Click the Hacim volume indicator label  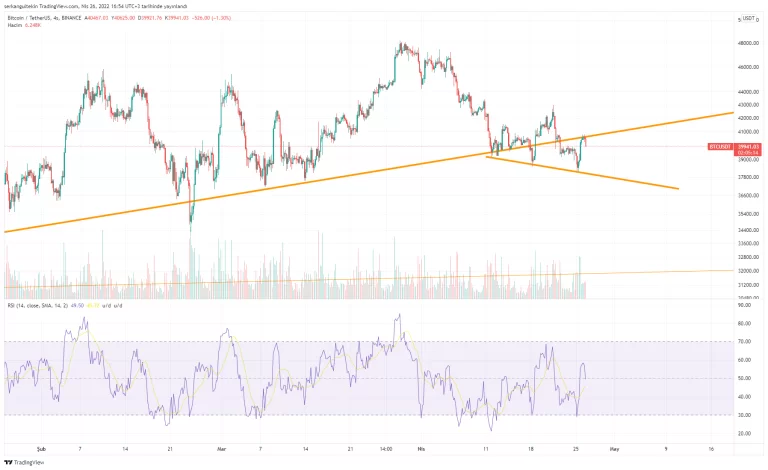15,26
